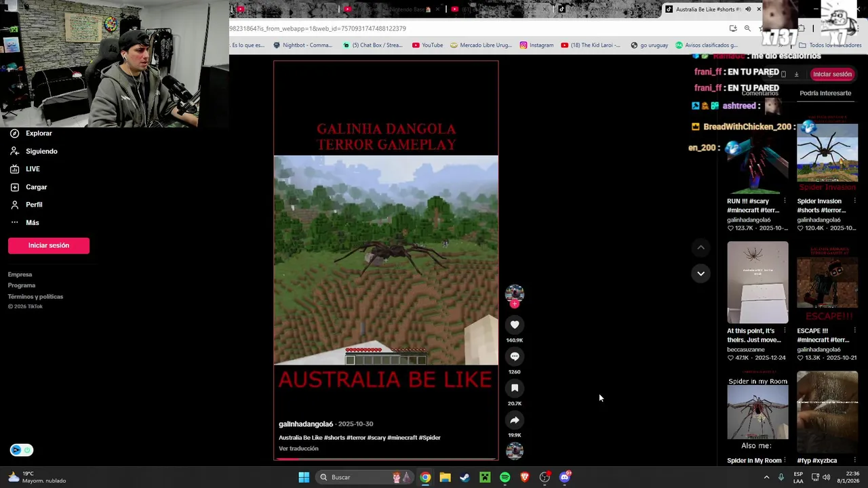Open RUN !!! #scary recommended video thumbnail
The width and height of the screenshot is (868, 488).
[x=757, y=155]
